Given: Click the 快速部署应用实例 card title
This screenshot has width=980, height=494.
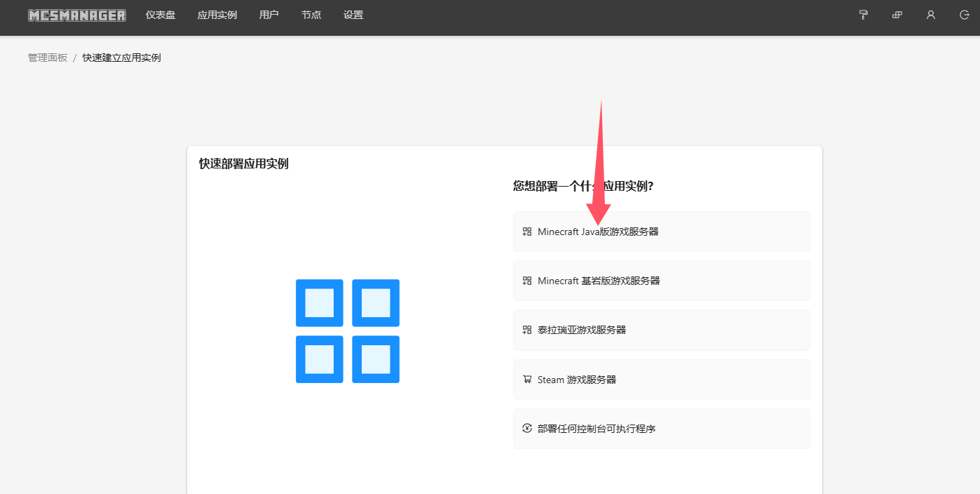Looking at the screenshot, I should [x=244, y=163].
